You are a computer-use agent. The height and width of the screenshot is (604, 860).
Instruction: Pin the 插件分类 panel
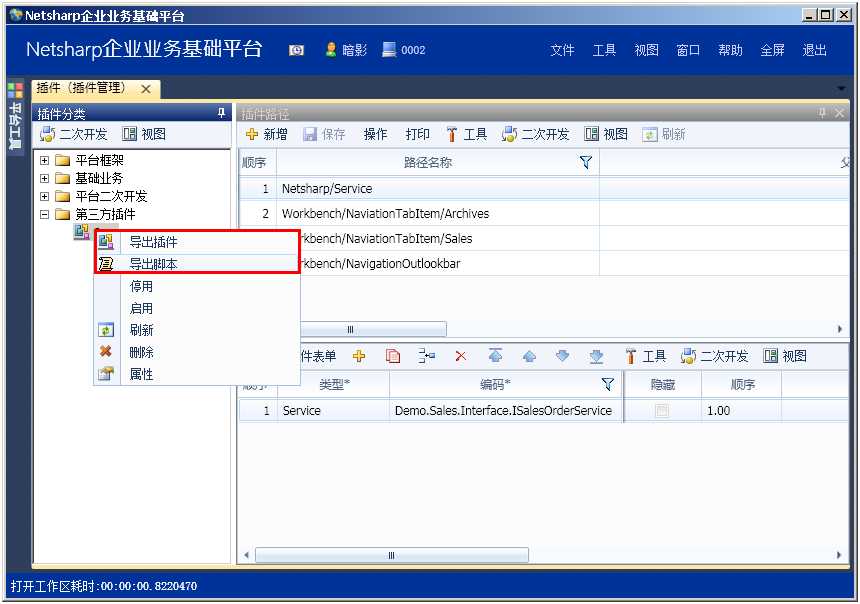[221, 113]
